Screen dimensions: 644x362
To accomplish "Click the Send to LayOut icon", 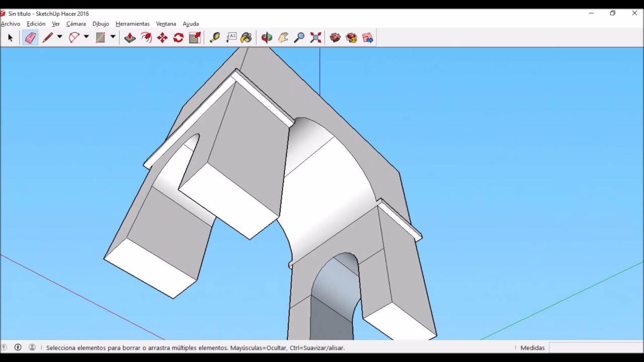I will coord(368,38).
